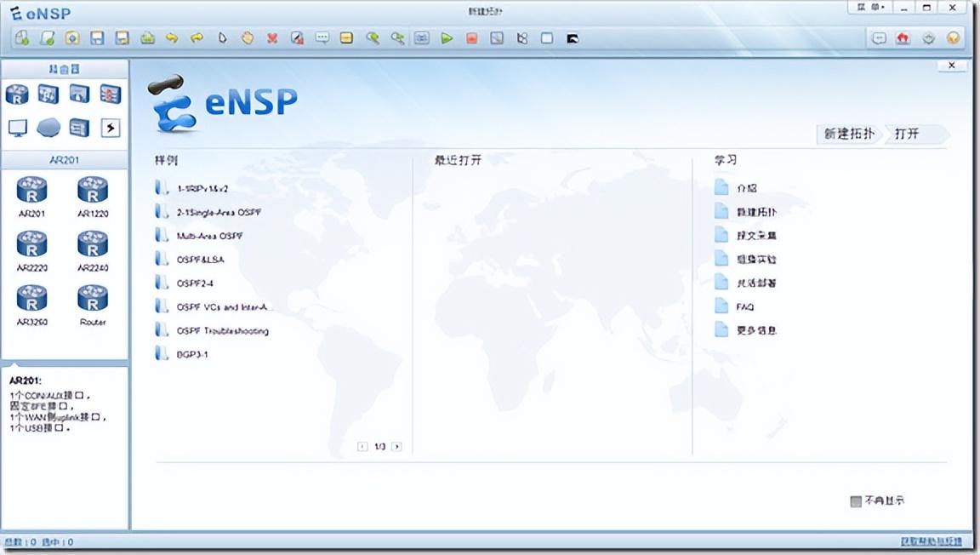Open a topology file from toolbar
The height and width of the screenshot is (555, 980).
tap(72, 38)
